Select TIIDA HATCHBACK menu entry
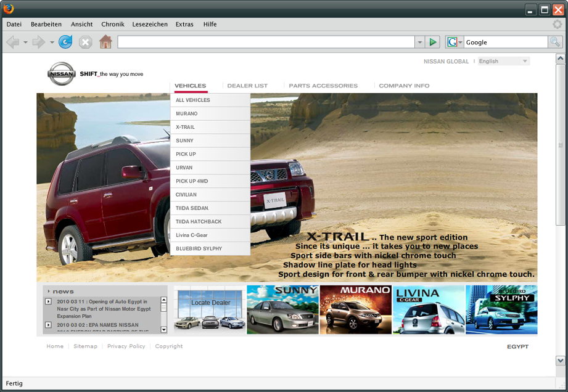Screen dimensions: 568x392 pos(210,221)
